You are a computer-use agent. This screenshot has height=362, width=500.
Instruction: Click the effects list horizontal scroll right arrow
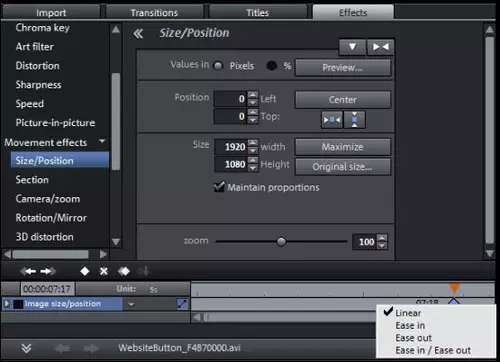coord(103,254)
